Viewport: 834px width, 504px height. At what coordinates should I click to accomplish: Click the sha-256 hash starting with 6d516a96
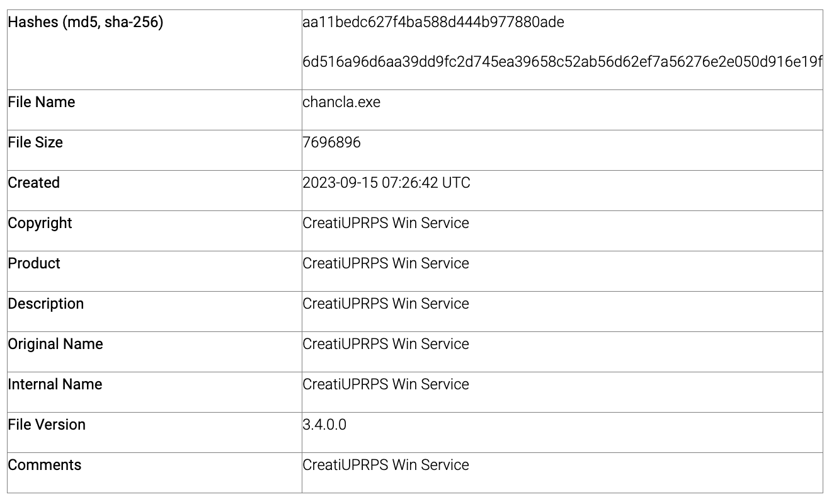[563, 62]
